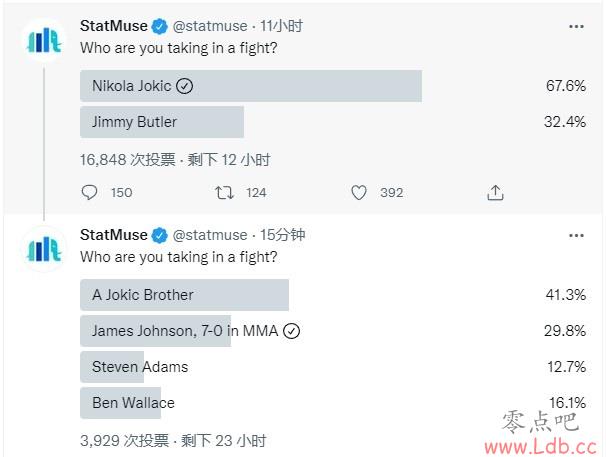Image resolution: width=606 pixels, height=457 pixels.
Task: Open the 11小时 timestamp link
Action: pyautogui.click(x=281, y=26)
